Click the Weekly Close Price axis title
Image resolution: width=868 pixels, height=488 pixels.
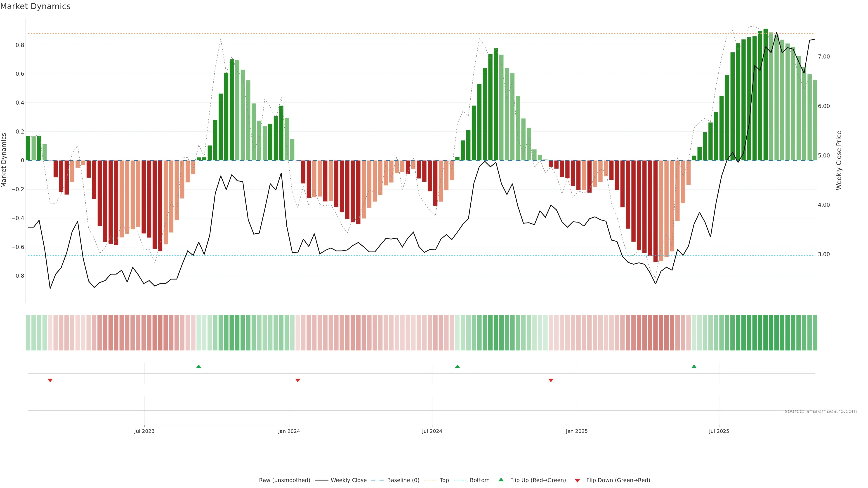point(839,160)
